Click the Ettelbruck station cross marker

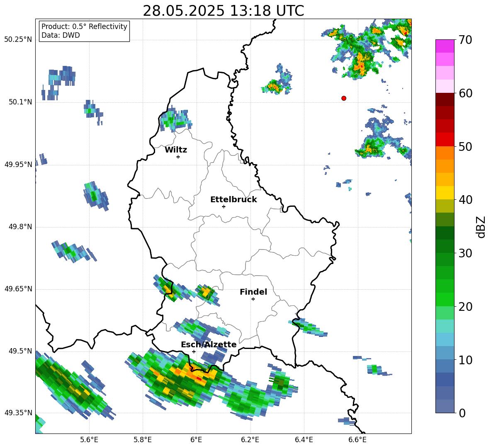pos(224,206)
